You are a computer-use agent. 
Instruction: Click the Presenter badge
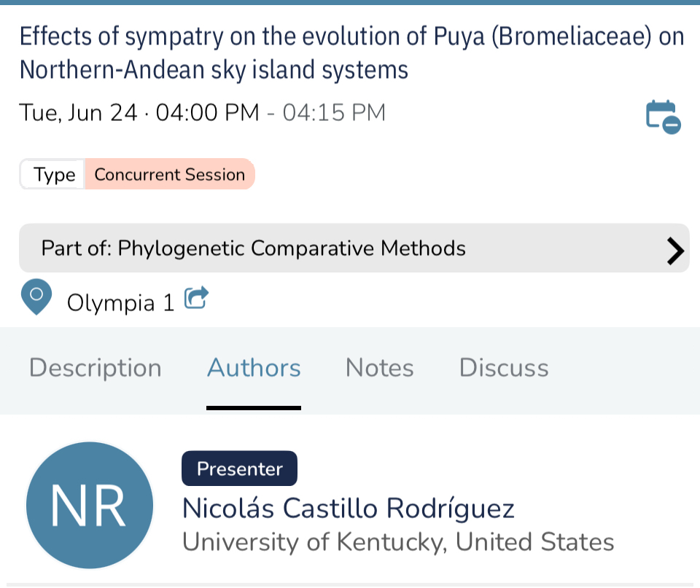coord(239,469)
